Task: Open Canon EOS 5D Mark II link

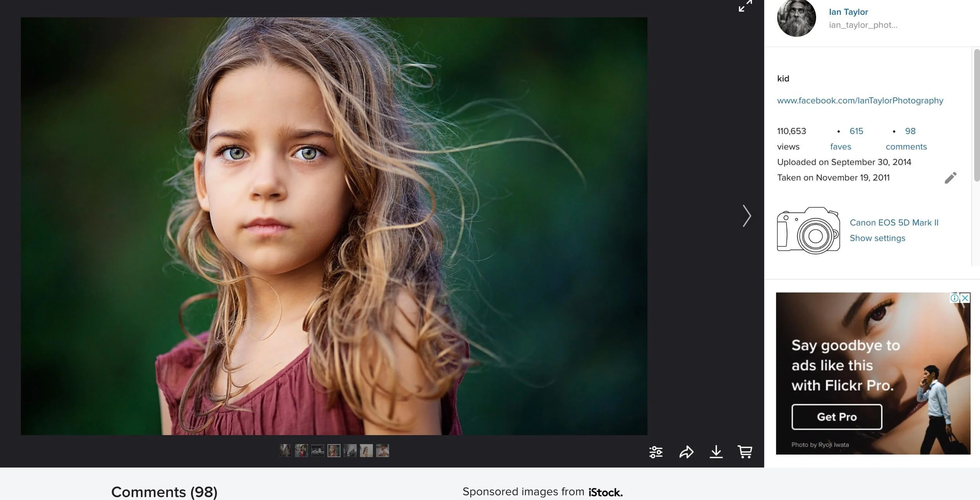Action: [x=894, y=223]
